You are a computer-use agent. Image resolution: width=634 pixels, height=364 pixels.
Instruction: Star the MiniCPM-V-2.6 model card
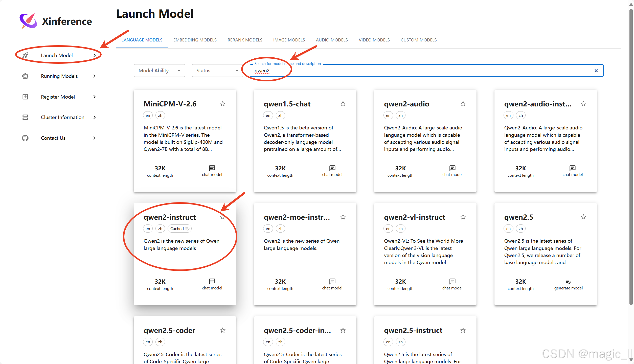(x=222, y=104)
